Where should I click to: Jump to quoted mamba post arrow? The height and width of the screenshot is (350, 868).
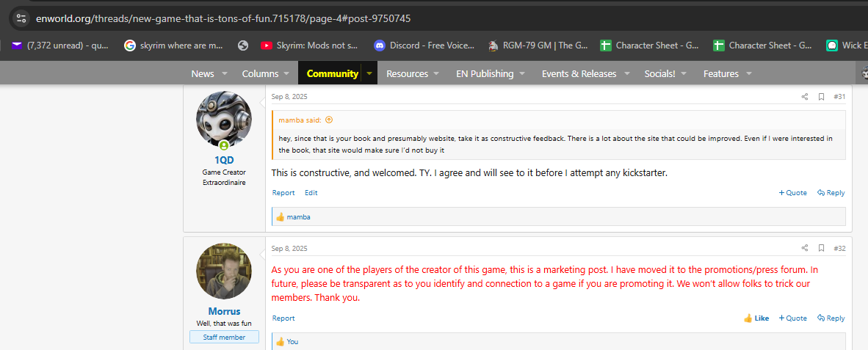(329, 120)
